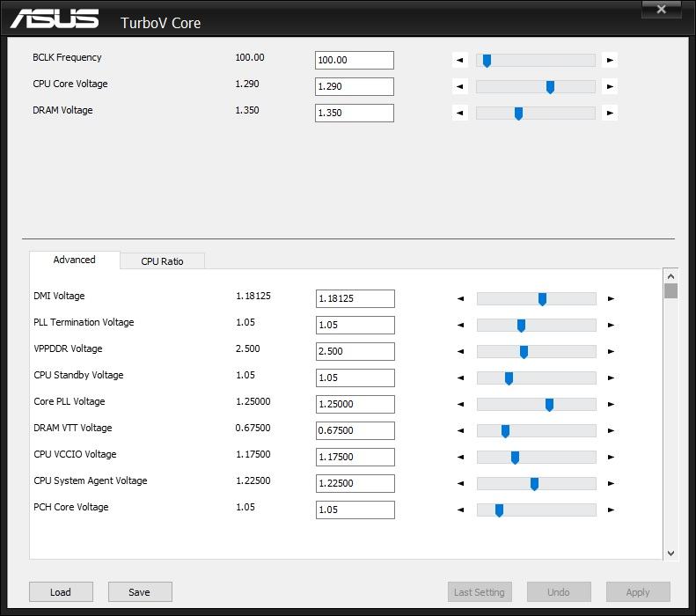
Task: Increase CPU Core Voltage with right arrow
Action: tap(610, 86)
